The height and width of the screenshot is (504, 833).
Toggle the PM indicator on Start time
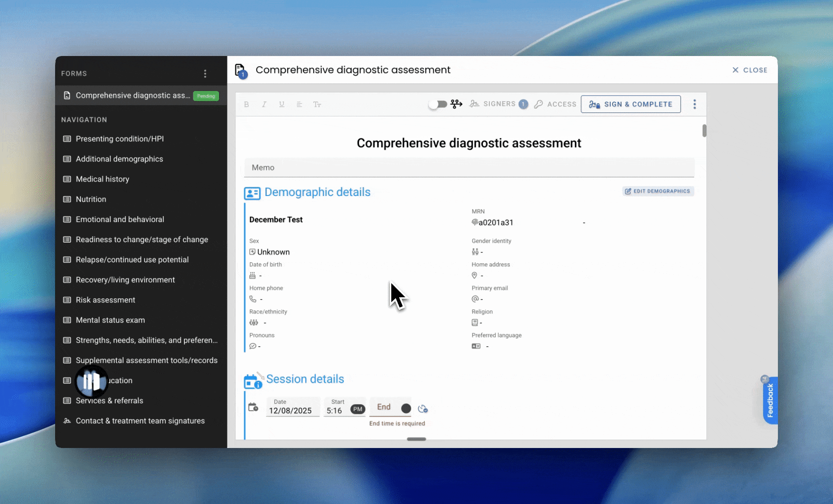click(x=358, y=409)
